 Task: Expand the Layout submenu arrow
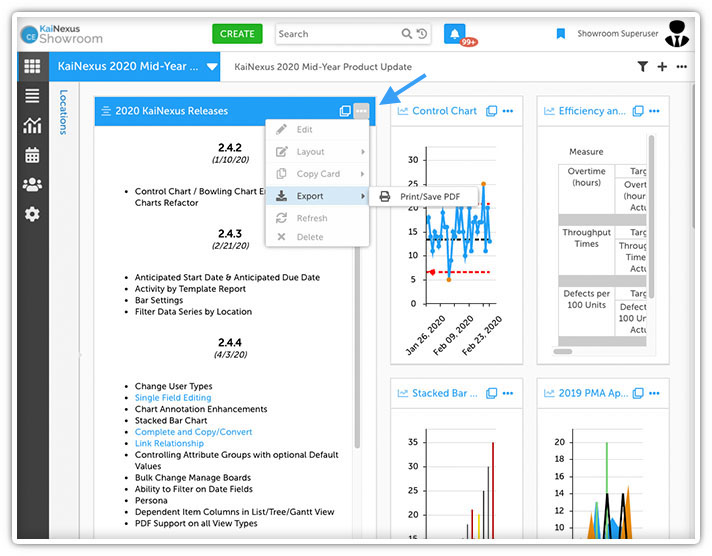(x=362, y=152)
